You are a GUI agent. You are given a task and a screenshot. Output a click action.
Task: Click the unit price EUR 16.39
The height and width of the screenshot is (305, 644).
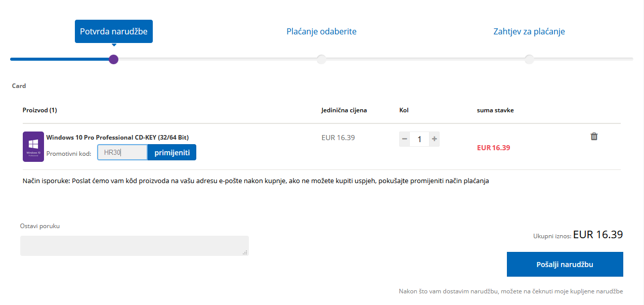tap(338, 137)
